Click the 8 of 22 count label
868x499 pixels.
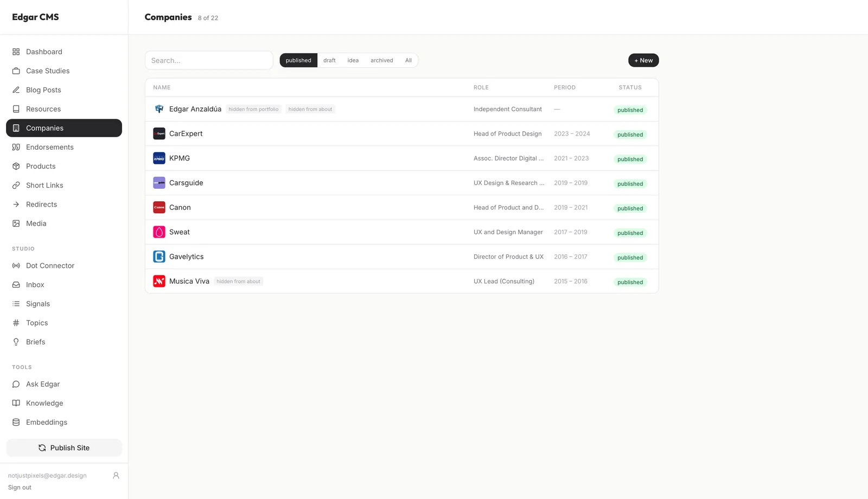coord(208,18)
